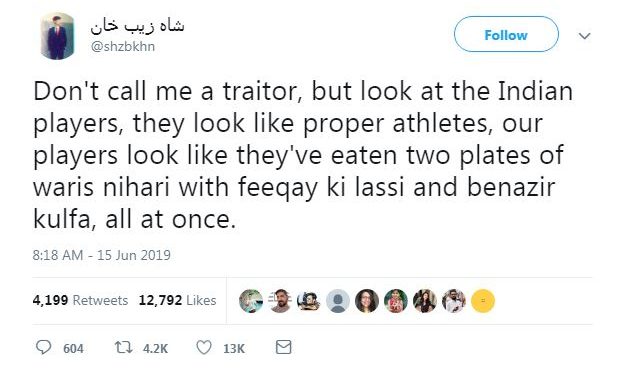The image size is (630, 375).
Task: Click the Urdu display name
Action: [137, 25]
